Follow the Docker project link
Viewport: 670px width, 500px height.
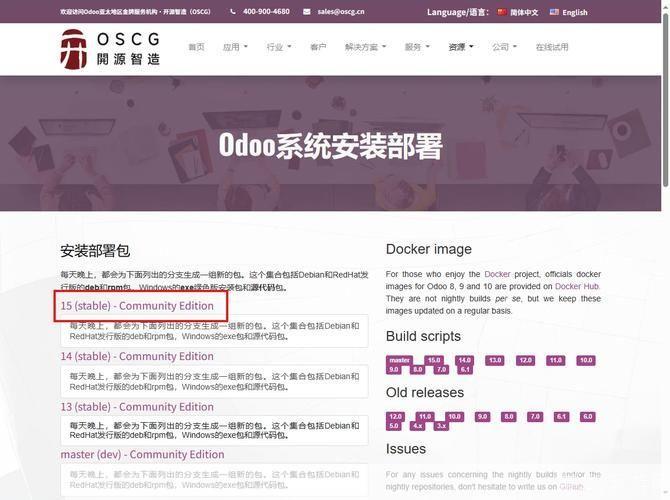(x=497, y=274)
